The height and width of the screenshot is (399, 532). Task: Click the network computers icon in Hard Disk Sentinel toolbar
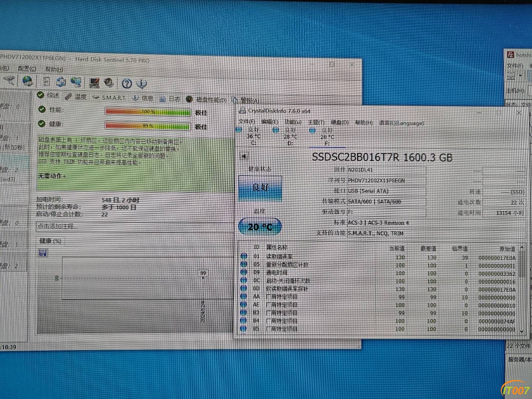76,82
